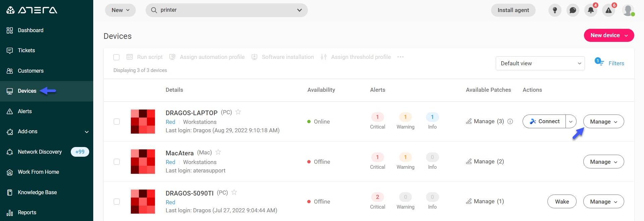Click the Filters link
644x221 pixels.
(x=616, y=63)
